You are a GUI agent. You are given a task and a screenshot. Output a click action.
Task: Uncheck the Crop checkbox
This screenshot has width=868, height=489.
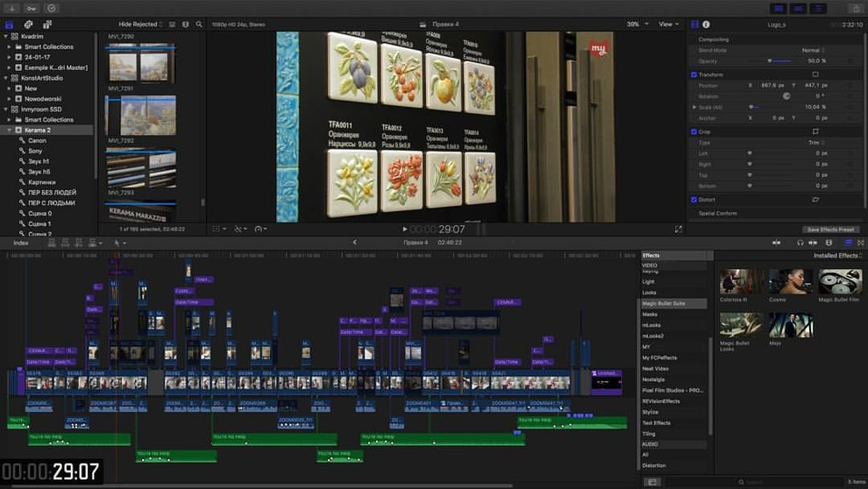[694, 131]
